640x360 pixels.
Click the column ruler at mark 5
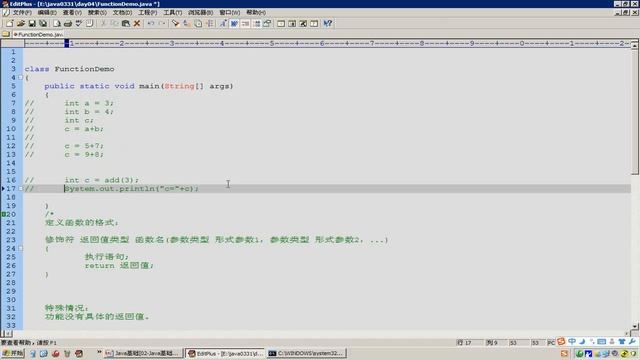pyautogui.click(x=271, y=43)
